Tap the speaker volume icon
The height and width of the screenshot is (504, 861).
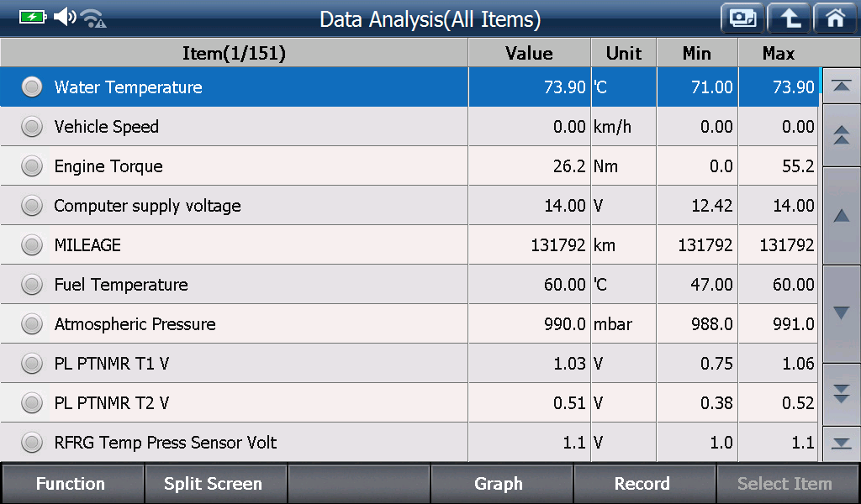tap(65, 17)
